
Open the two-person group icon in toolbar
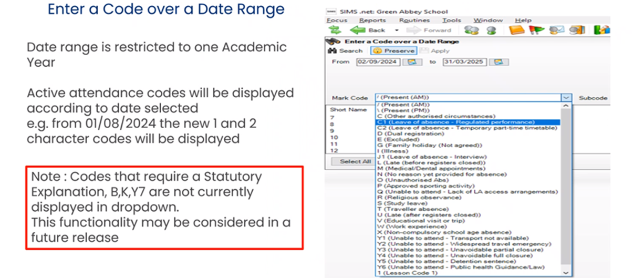coord(471,30)
